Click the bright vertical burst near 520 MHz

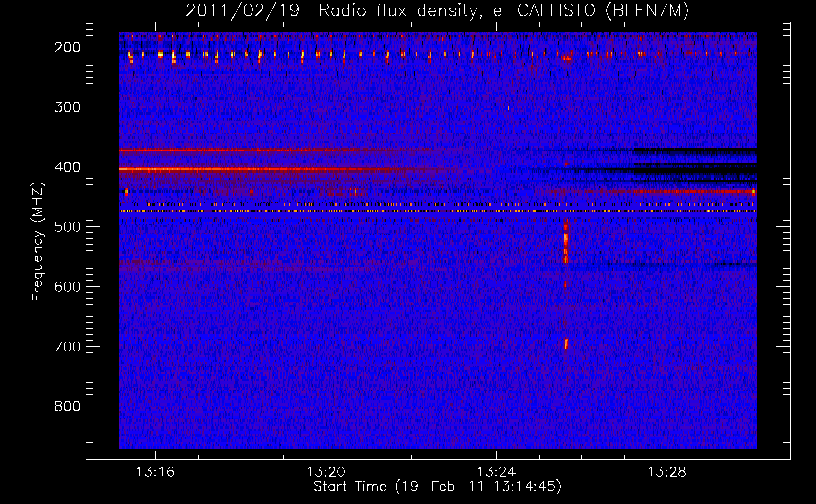566,242
